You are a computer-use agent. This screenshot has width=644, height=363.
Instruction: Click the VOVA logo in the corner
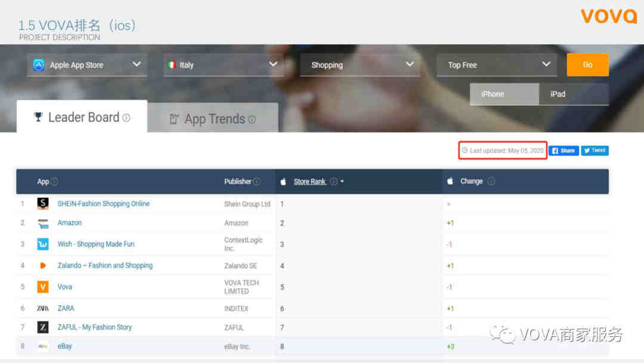(609, 17)
